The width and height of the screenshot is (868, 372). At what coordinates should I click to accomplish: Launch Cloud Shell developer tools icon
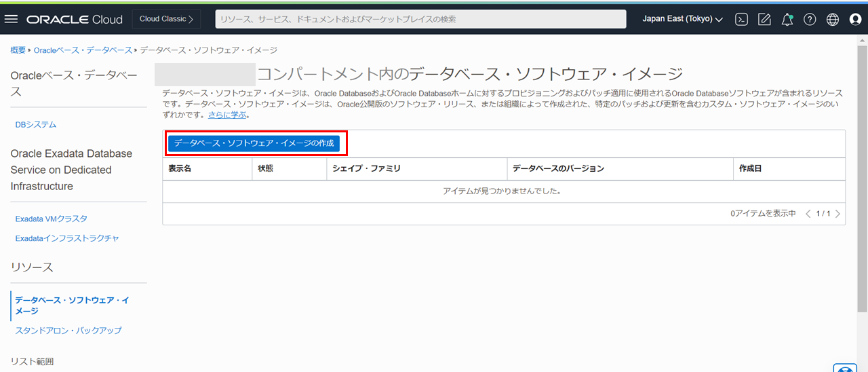click(x=742, y=20)
